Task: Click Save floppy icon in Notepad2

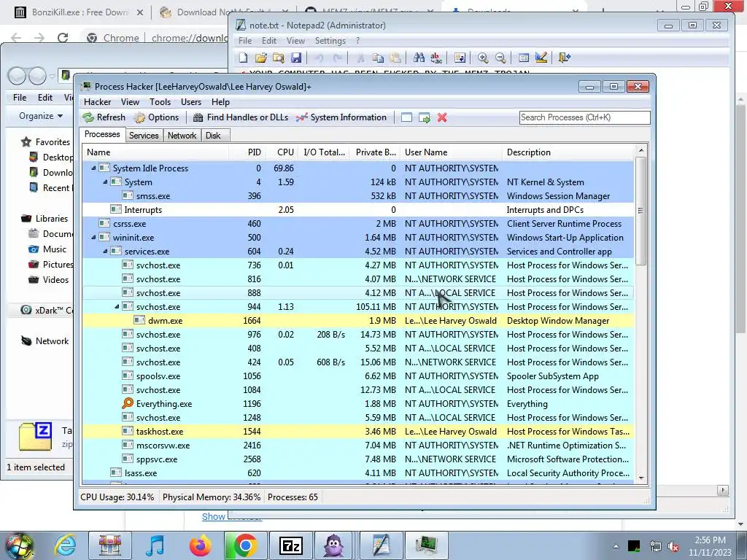Action: pos(296,58)
